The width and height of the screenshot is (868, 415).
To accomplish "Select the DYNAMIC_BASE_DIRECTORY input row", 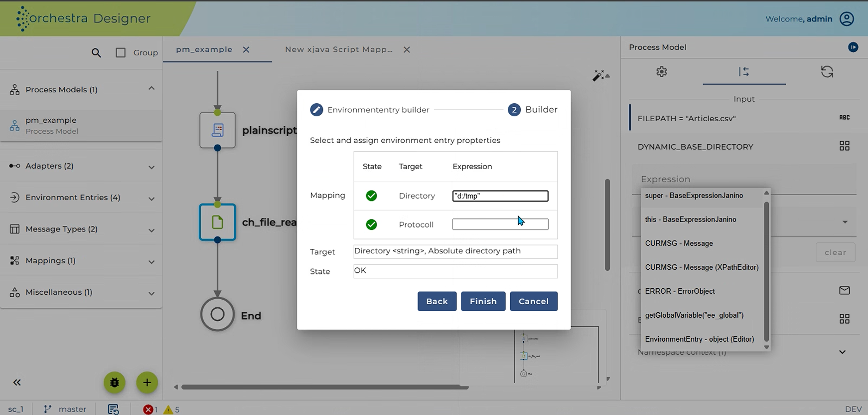I will click(744, 147).
